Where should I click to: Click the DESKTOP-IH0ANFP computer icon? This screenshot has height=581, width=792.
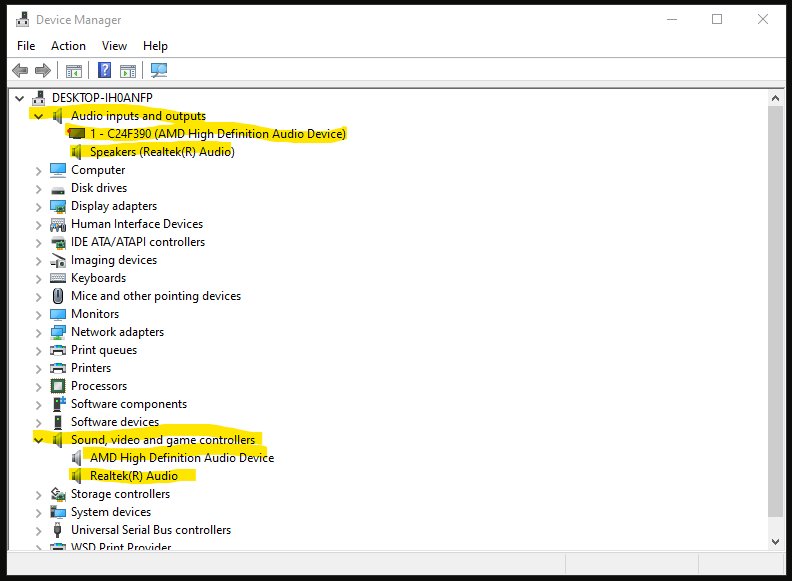click(39, 98)
